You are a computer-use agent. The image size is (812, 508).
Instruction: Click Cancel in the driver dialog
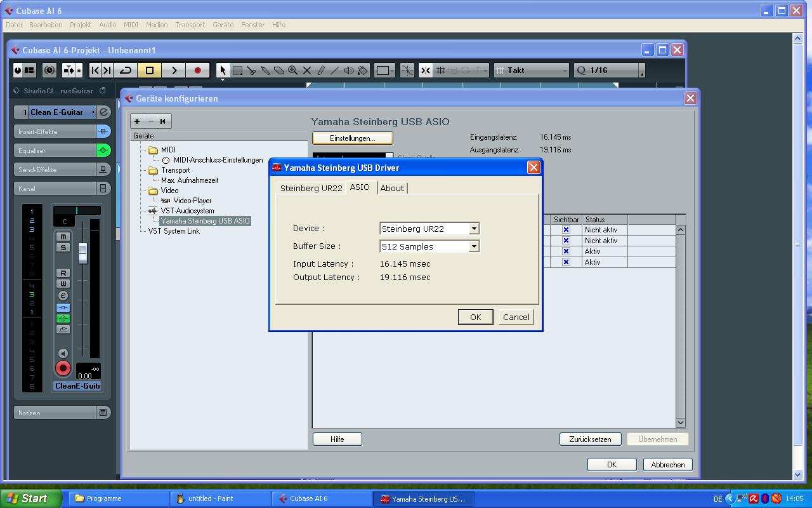[x=516, y=317]
